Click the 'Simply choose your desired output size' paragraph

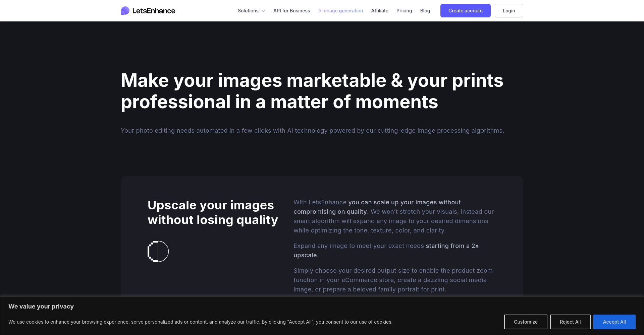(393, 280)
